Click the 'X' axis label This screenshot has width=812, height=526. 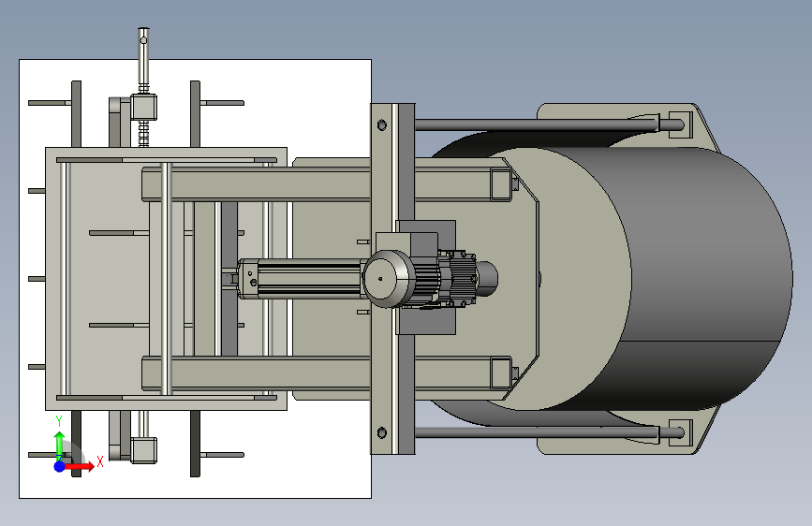tap(100, 461)
